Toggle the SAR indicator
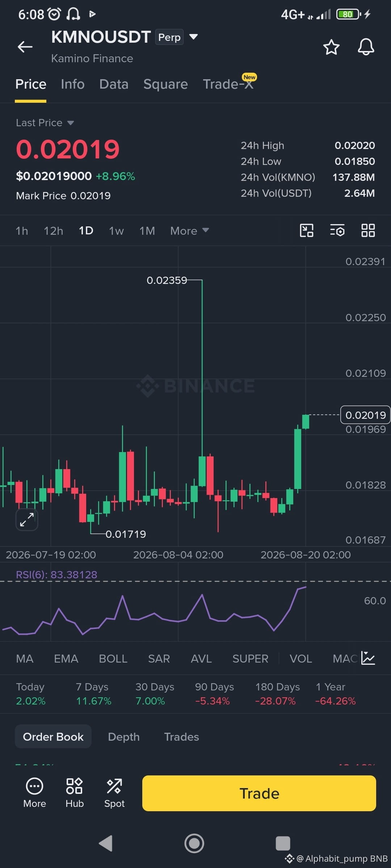391x868 pixels. tap(159, 659)
